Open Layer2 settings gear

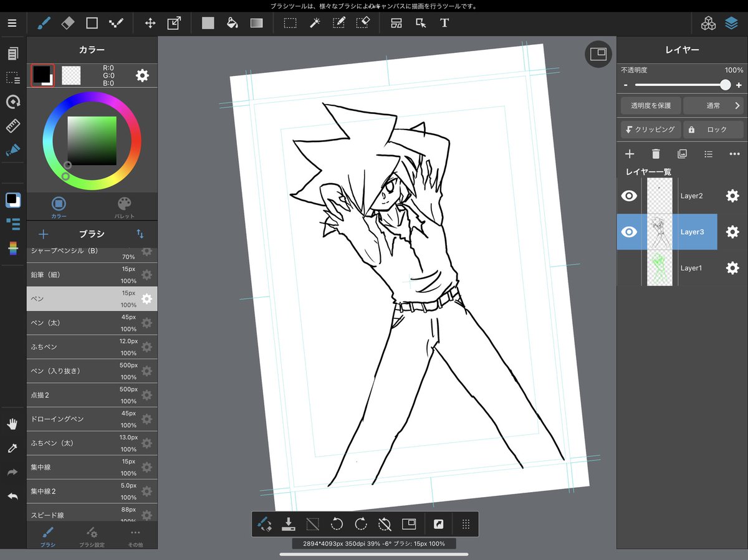[x=732, y=196]
